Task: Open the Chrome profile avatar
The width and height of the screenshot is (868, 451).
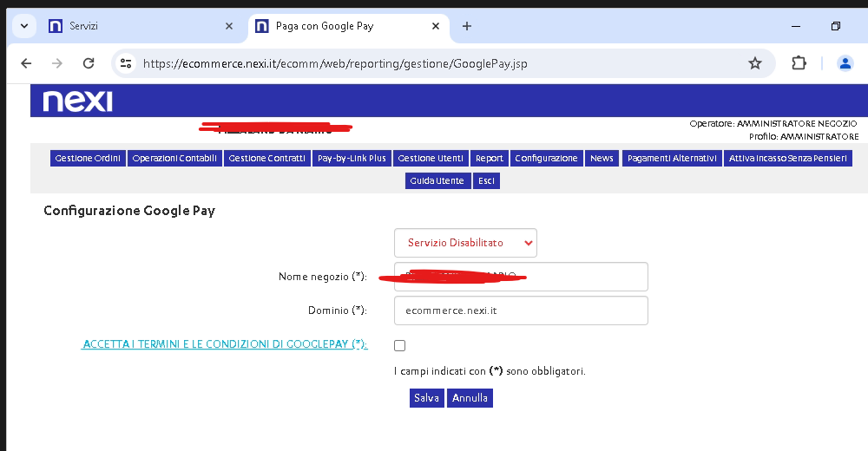Action: tap(845, 63)
